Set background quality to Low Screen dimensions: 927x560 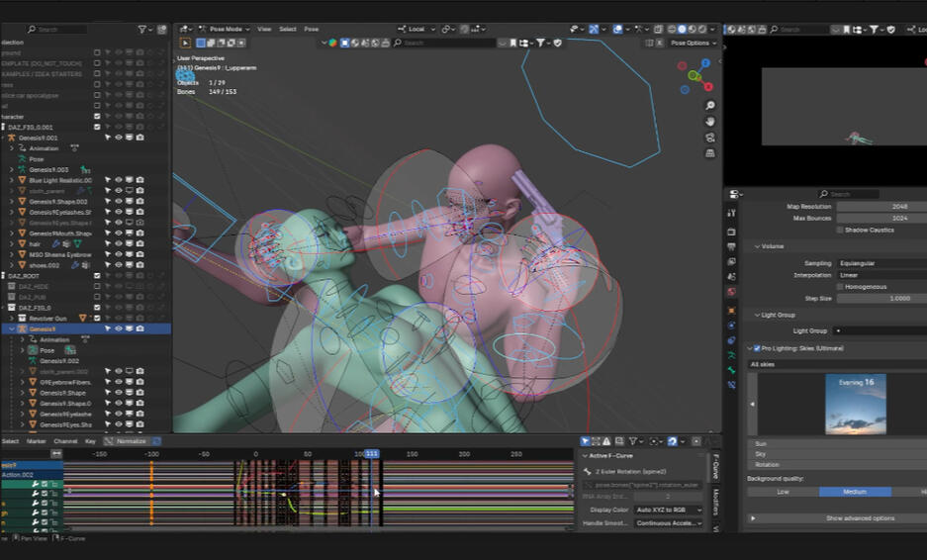click(x=783, y=492)
